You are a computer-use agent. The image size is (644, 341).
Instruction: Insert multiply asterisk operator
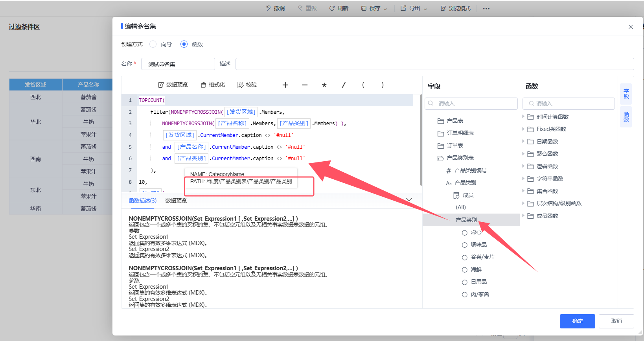point(324,85)
